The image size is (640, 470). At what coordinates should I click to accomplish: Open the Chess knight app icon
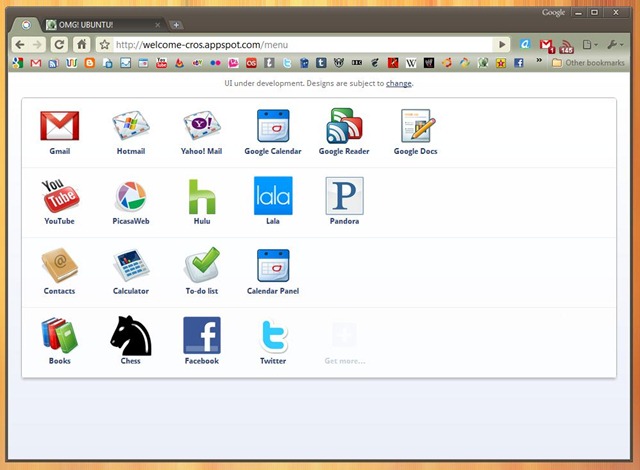(x=131, y=335)
